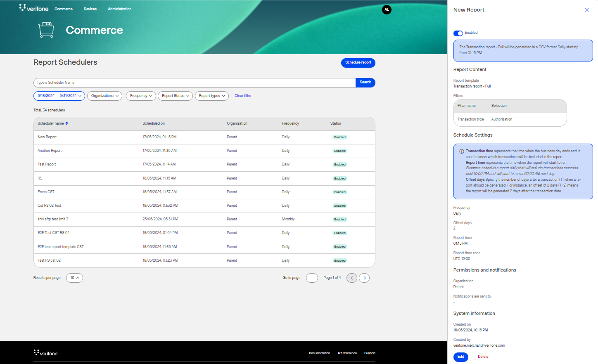Click the Go to page input field

pyautogui.click(x=312, y=278)
